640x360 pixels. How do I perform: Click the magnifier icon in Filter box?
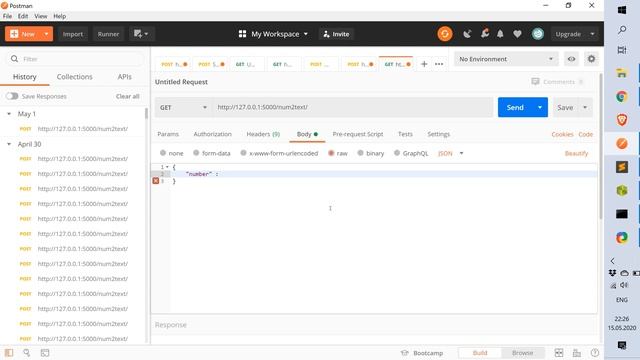[x=14, y=59]
